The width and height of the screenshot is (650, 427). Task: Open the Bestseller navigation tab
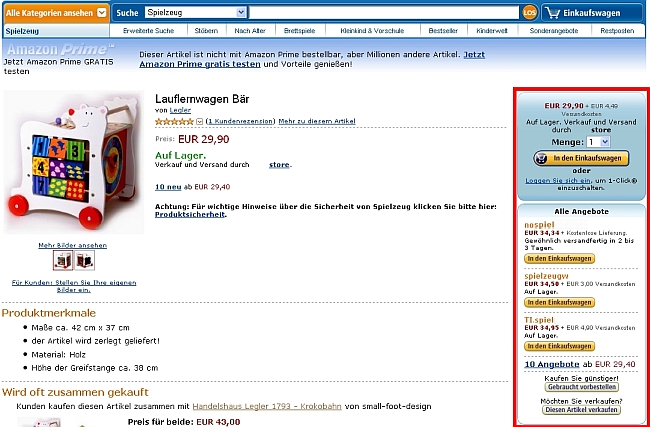click(443, 31)
